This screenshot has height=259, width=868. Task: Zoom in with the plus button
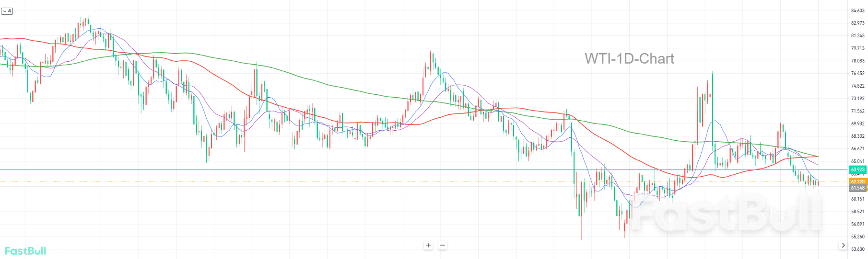pos(428,245)
